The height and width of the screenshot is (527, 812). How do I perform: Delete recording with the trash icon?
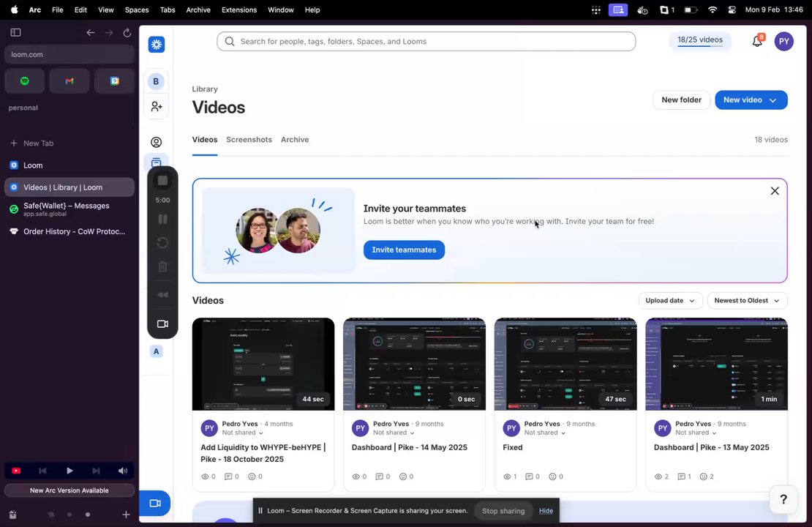click(162, 266)
